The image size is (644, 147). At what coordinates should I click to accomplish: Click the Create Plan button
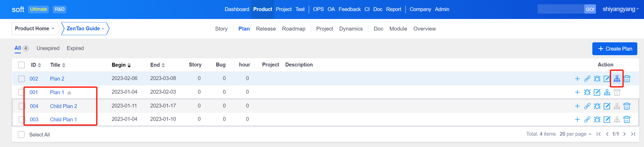click(x=614, y=49)
